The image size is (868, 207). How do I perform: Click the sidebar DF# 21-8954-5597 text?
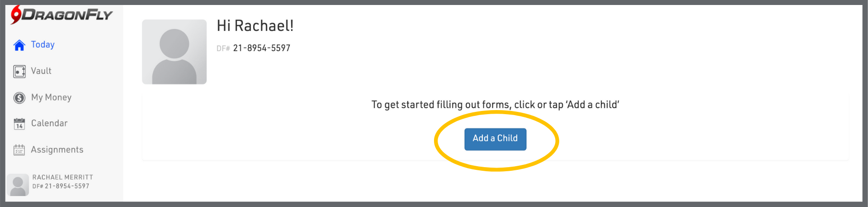pos(61,186)
